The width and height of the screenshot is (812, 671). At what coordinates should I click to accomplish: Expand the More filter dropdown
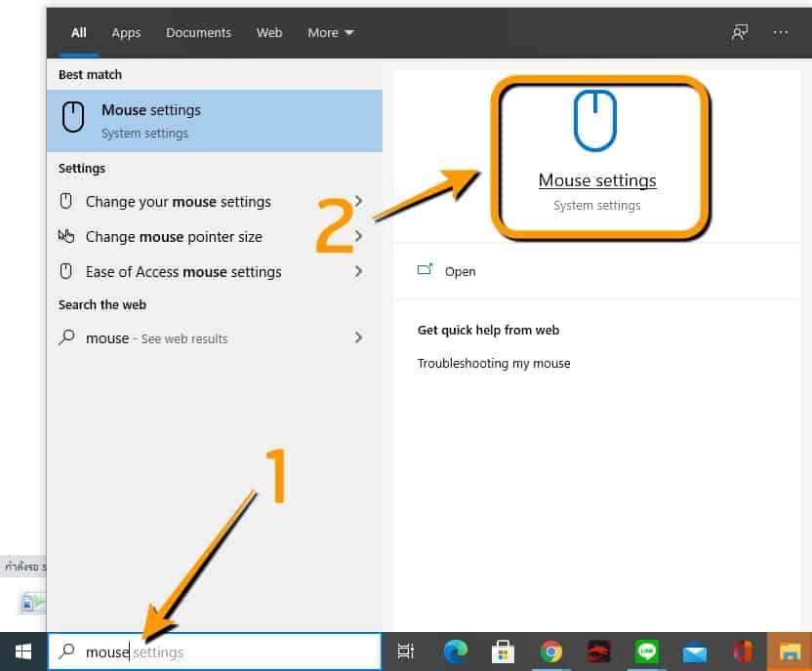click(331, 32)
